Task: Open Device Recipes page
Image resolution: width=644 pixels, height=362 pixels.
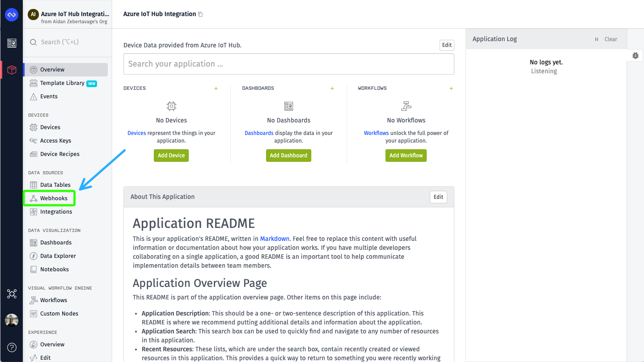Action: click(x=59, y=154)
